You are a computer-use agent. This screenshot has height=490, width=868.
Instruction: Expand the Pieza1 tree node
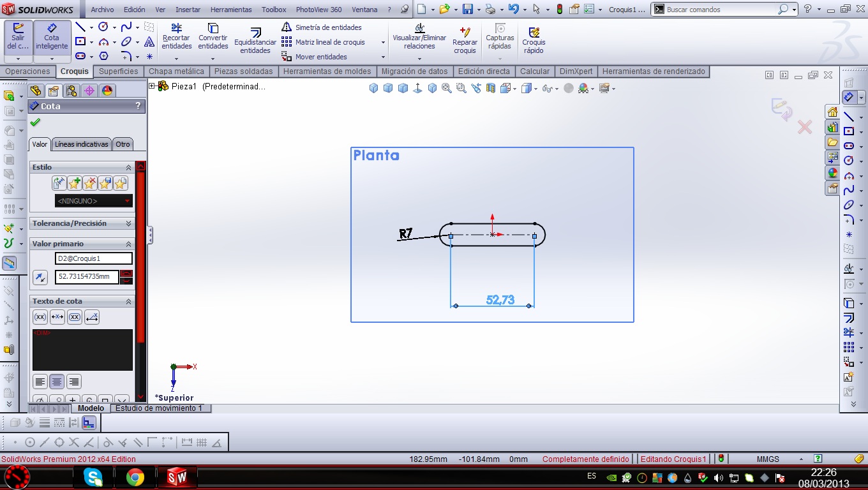coord(152,86)
